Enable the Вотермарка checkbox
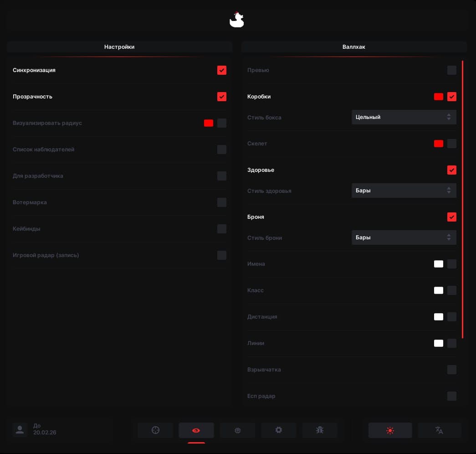 [222, 202]
